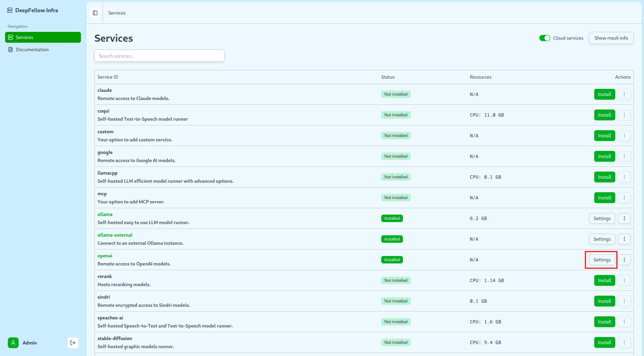Image resolution: width=644 pixels, height=356 pixels.
Task: Click the Resources column header
Action: (480, 77)
